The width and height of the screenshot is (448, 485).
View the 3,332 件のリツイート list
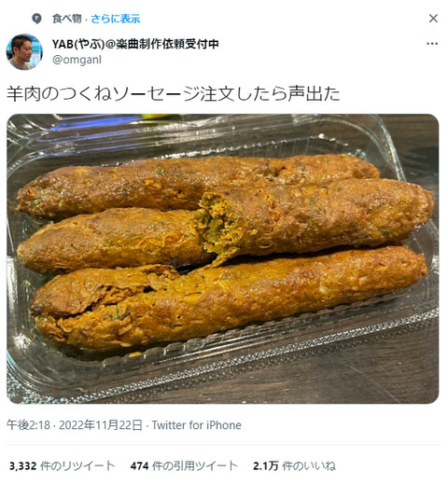tap(62, 465)
